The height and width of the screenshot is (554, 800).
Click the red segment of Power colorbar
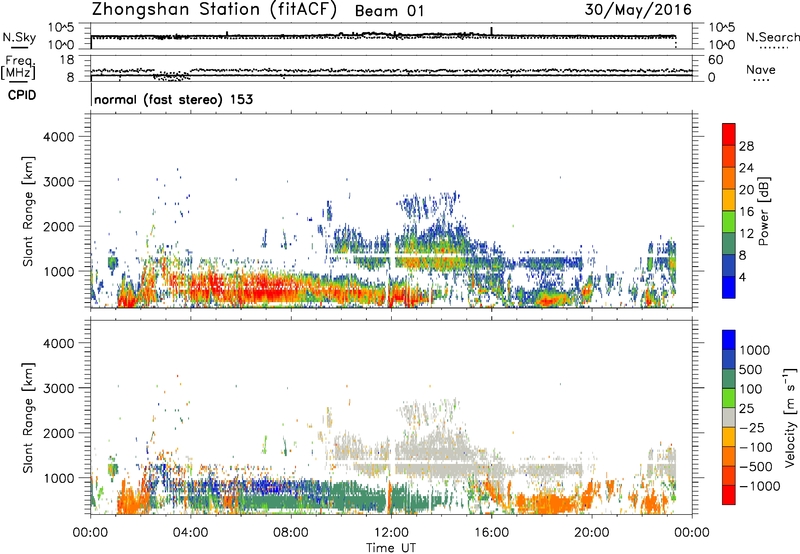pos(729,134)
